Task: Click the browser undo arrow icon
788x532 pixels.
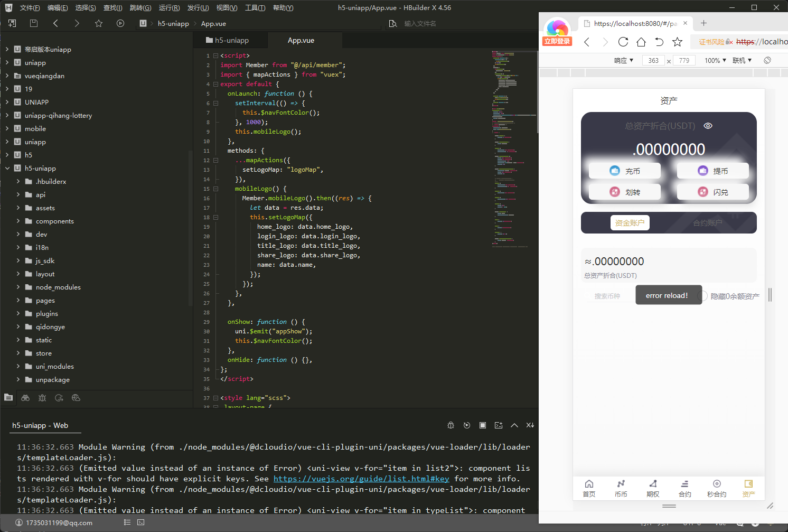Action: (659, 42)
